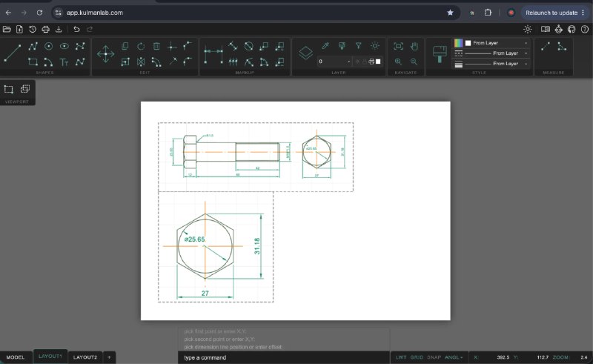The image size is (593, 364).
Task: Click the command line input field
Action: pyautogui.click(x=284, y=357)
